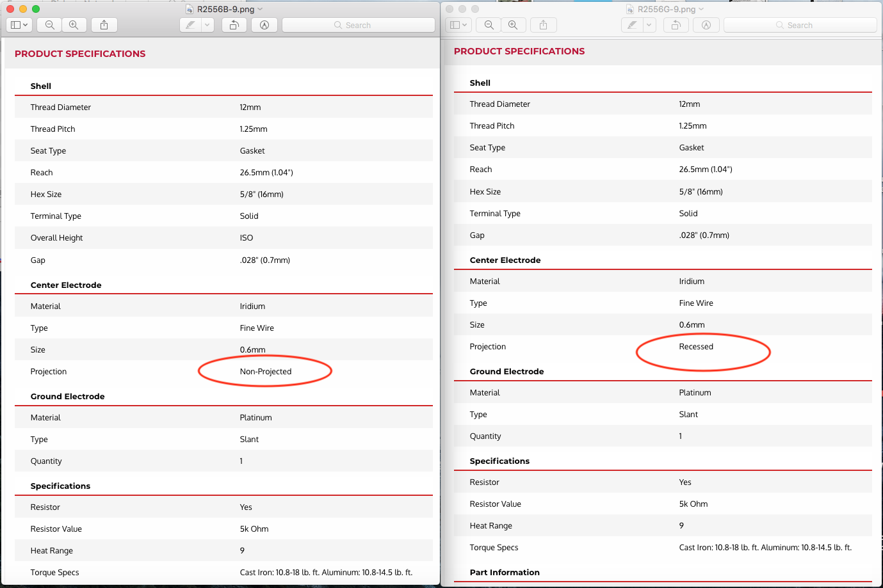Click Torque Specs label in right window
Screen dimensions: 883x588
point(494,548)
